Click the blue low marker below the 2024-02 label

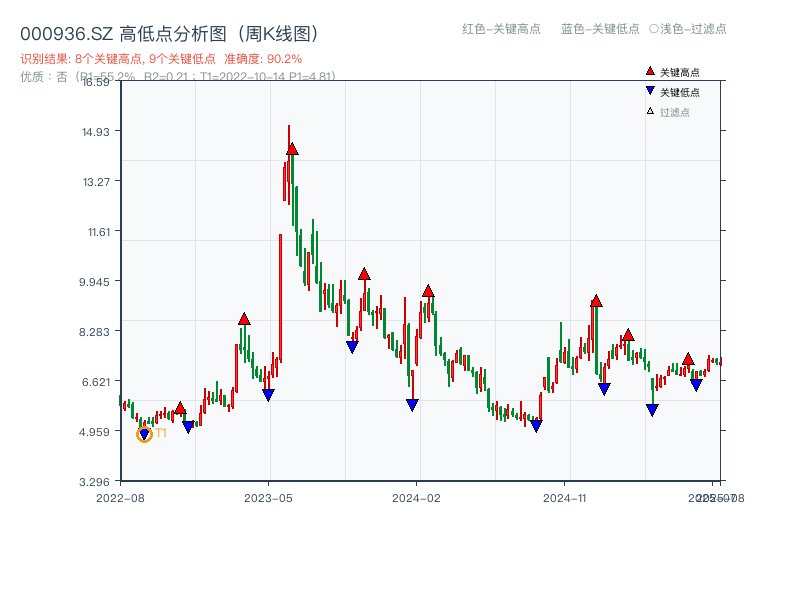pos(412,403)
